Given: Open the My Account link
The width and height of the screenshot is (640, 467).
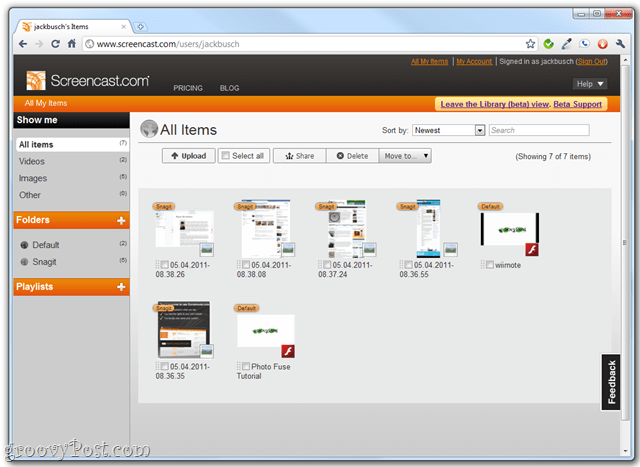Looking at the screenshot, I should pyautogui.click(x=474, y=62).
